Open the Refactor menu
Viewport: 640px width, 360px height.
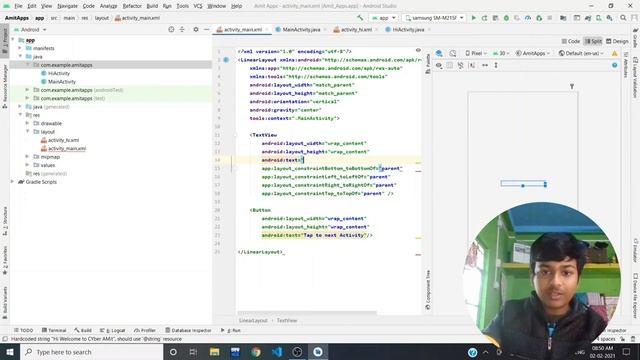[132, 6]
